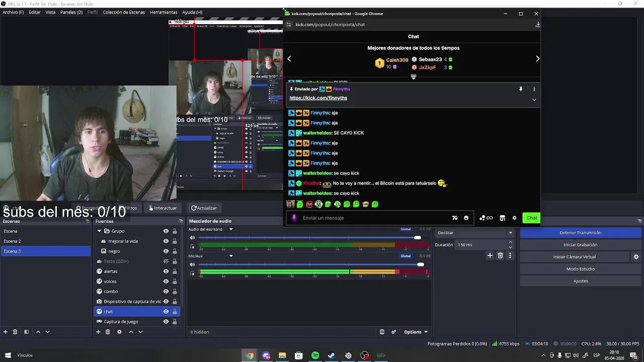
Task: Open the emoji picker in Kick chat
Action: pyautogui.click(x=466, y=218)
